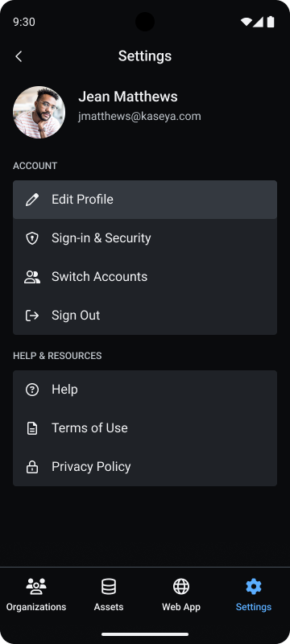Tap Jean Matthews' profile photo
The height and width of the screenshot is (644, 290).
(39, 112)
